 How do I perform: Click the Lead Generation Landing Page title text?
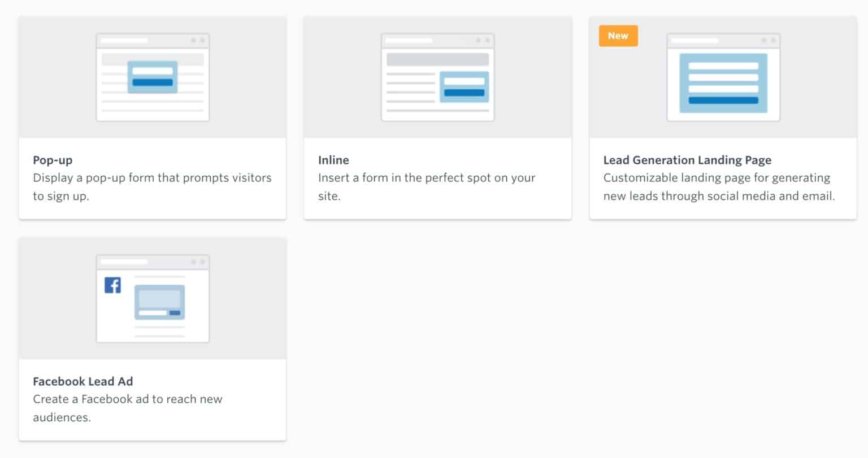coord(687,160)
